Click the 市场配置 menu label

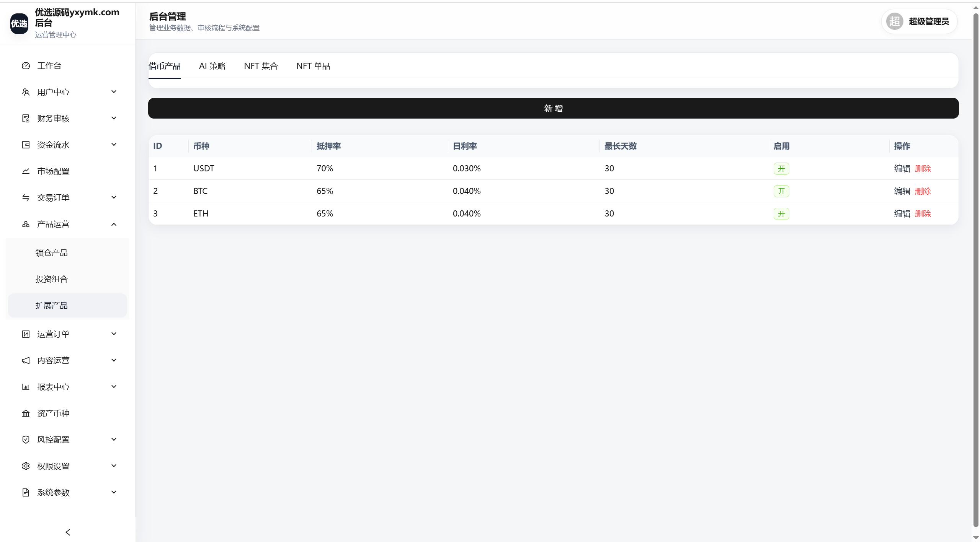point(53,171)
